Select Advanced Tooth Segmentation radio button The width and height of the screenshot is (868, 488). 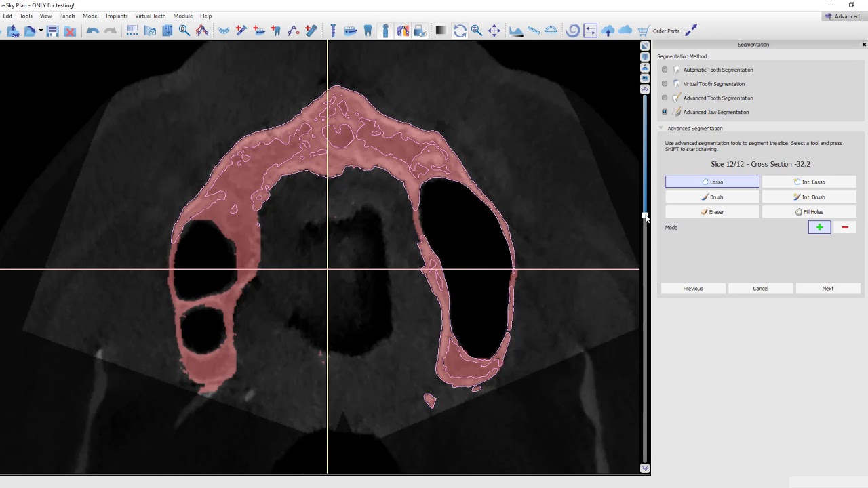(x=665, y=98)
